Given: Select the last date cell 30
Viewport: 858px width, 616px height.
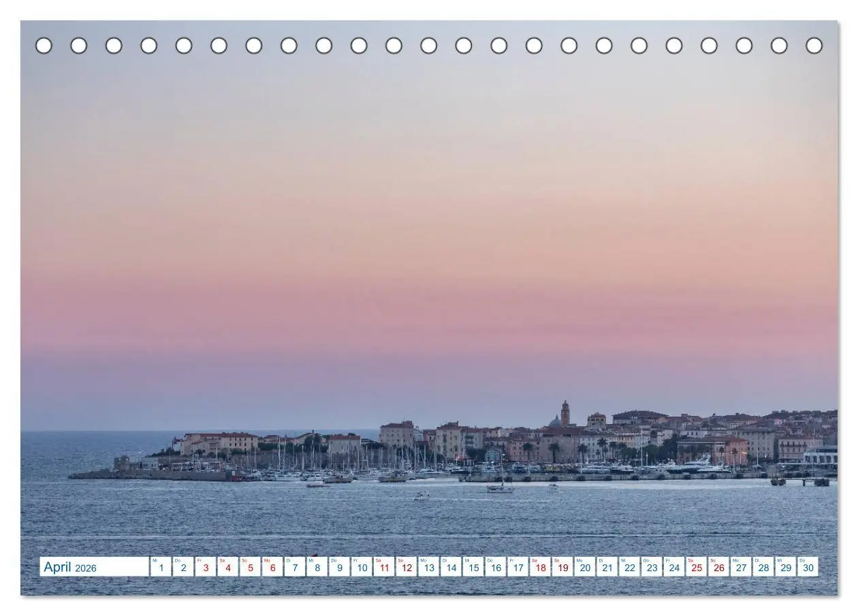Looking at the screenshot, I should (x=808, y=567).
